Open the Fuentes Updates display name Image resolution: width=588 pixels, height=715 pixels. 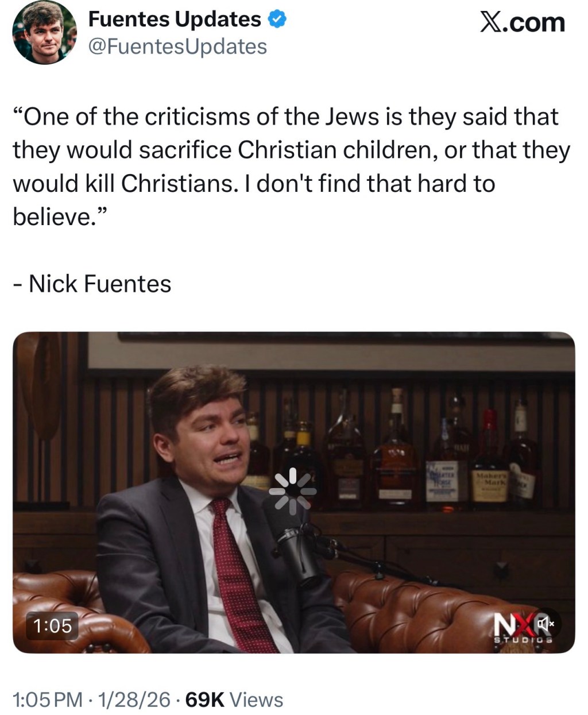pyautogui.click(x=175, y=20)
